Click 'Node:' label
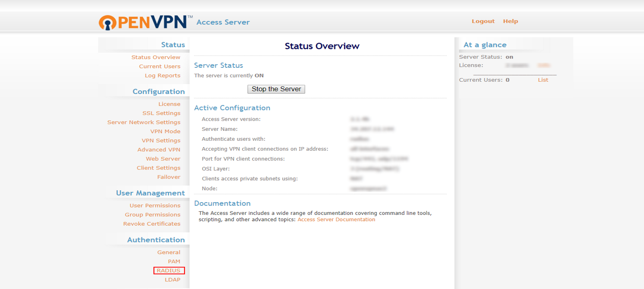This screenshot has height=289, width=644. 210,189
